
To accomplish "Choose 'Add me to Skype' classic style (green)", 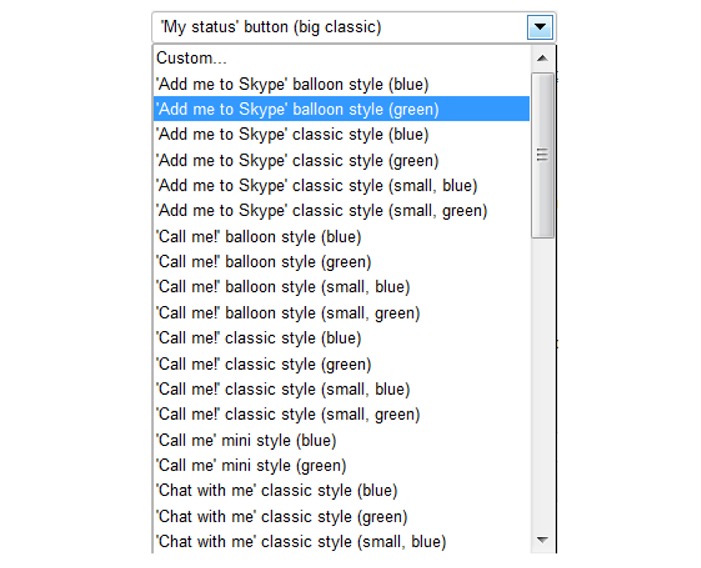I will coord(297,160).
